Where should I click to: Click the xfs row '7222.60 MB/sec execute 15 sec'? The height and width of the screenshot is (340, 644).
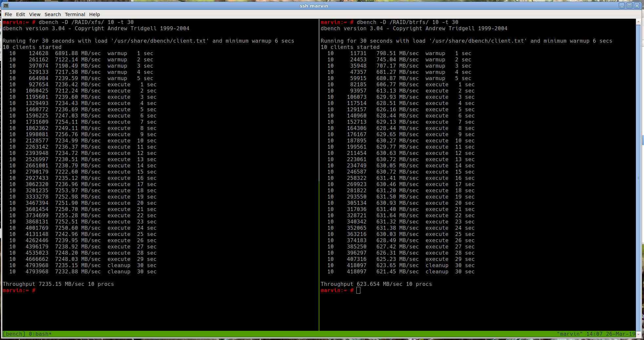pos(83,172)
